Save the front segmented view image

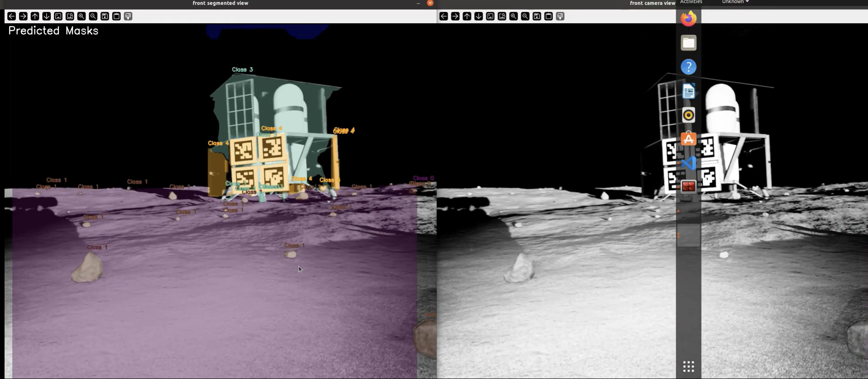pos(105,16)
